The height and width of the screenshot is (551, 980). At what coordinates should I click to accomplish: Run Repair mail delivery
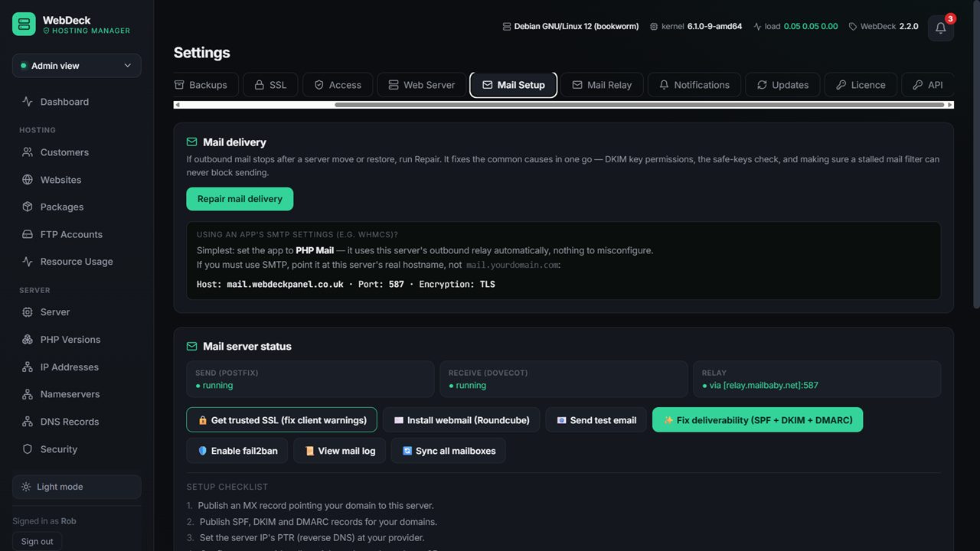(240, 199)
